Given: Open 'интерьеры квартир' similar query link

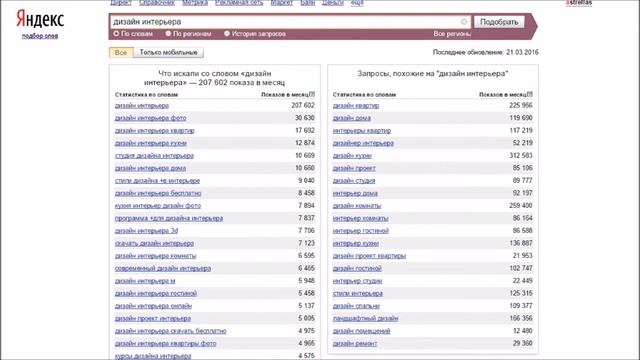Looking at the screenshot, I should tap(362, 131).
